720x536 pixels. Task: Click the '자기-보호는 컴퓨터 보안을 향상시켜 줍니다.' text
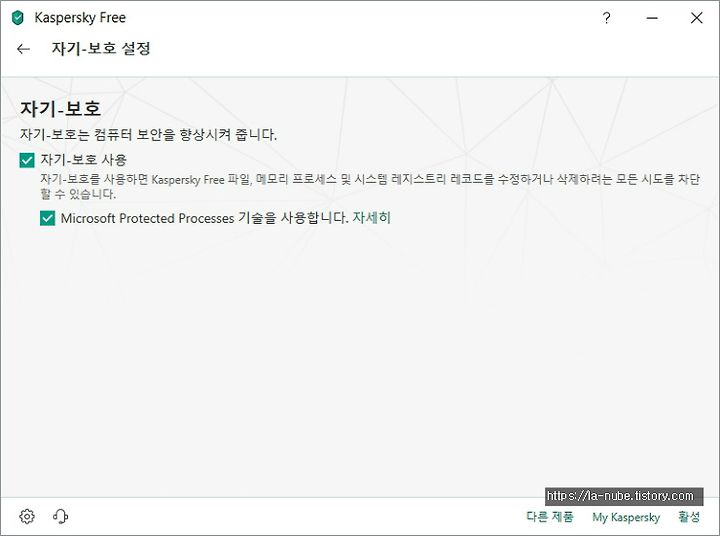(x=148, y=135)
